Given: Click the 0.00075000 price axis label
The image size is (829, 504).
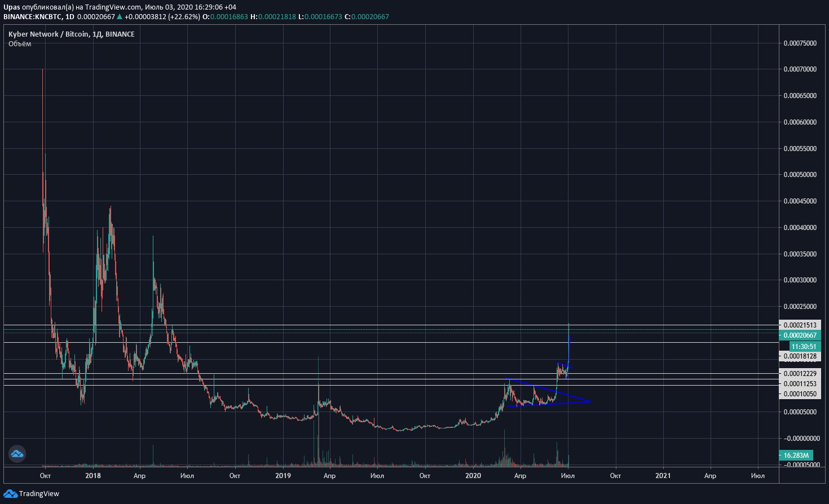Looking at the screenshot, I should [x=800, y=43].
